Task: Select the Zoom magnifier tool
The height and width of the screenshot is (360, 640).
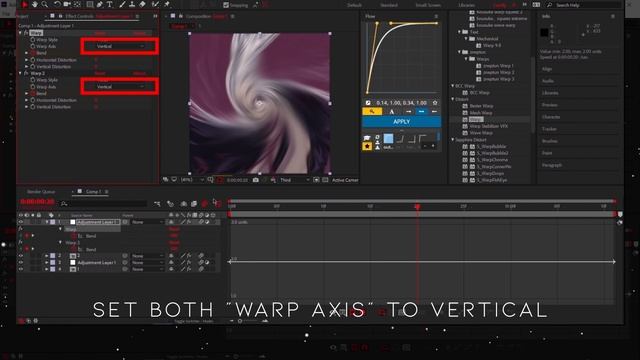Action: [x=44, y=4]
